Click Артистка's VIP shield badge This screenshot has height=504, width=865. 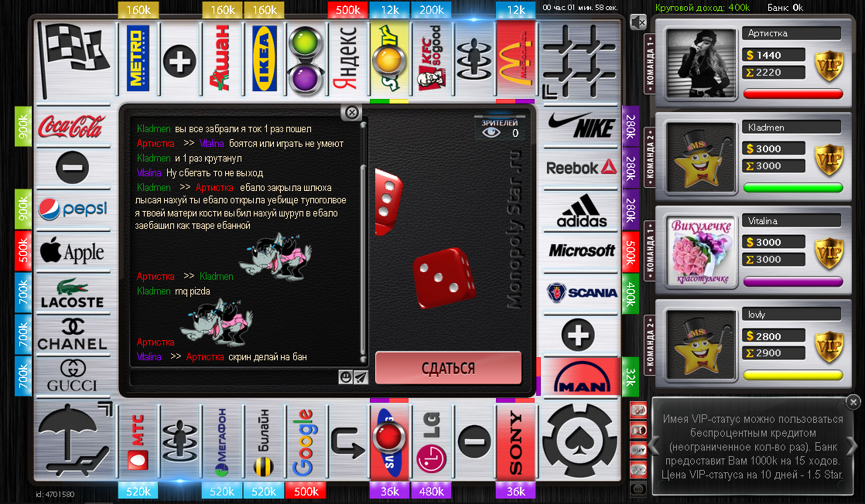pyautogui.click(x=829, y=66)
